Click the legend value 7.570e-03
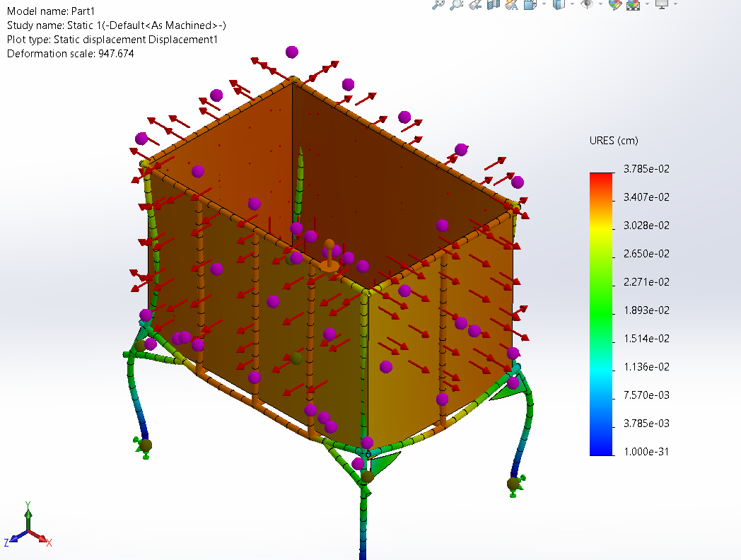 [646, 395]
